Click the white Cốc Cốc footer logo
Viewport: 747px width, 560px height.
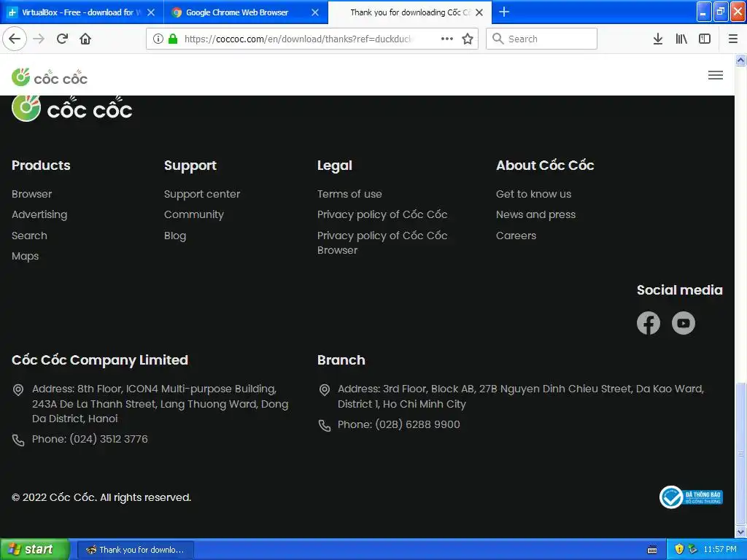(x=72, y=109)
